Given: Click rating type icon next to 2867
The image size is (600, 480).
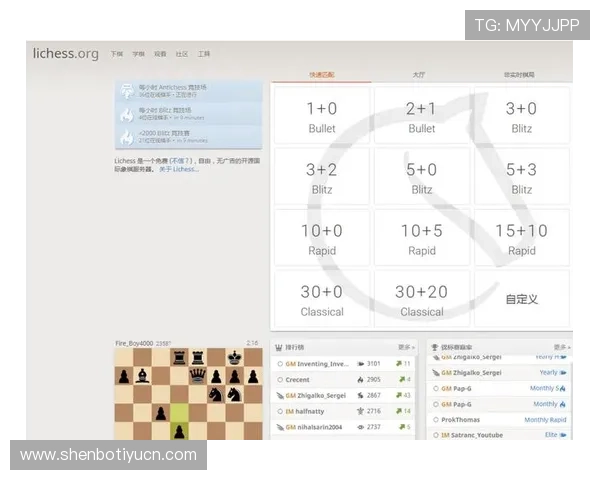Looking at the screenshot, I should point(360,395).
